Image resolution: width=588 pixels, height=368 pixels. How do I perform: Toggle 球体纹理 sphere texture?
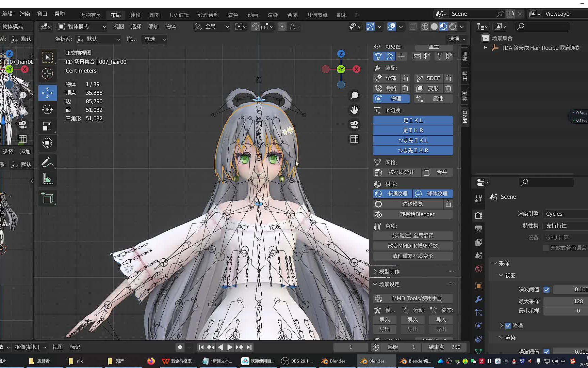(433, 194)
